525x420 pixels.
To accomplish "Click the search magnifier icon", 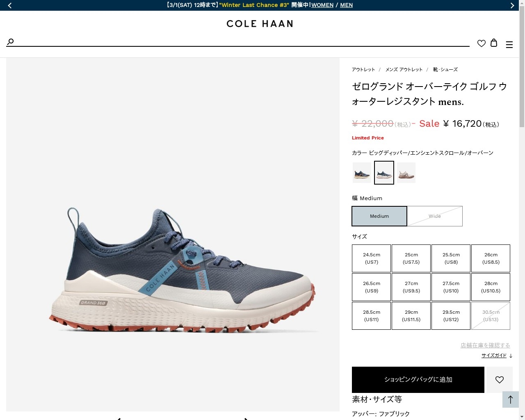I will point(11,41).
